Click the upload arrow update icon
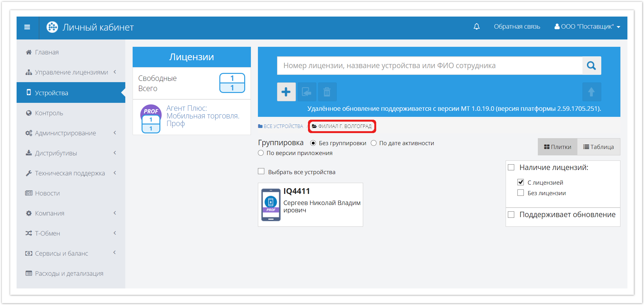Viewport: 644px width, 305px height. [x=591, y=92]
